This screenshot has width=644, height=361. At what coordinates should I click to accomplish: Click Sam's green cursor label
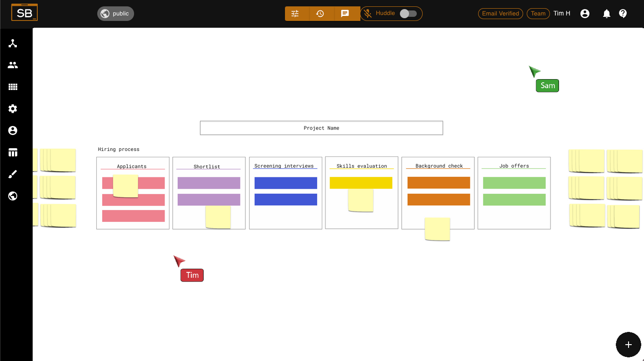coord(547,85)
